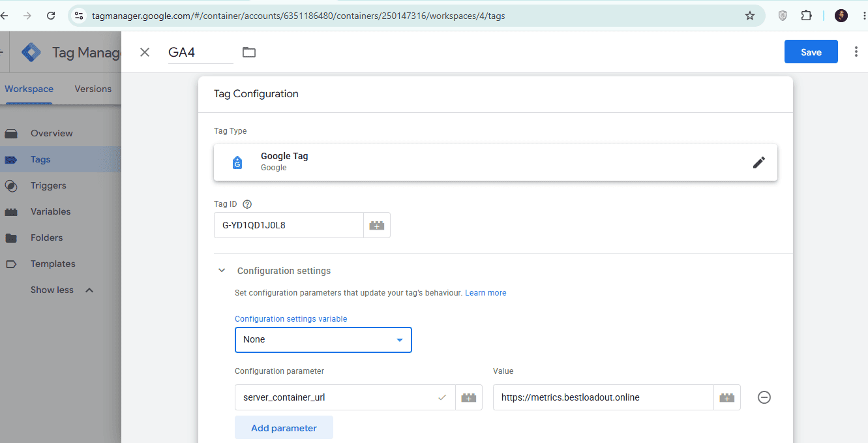Collapse the Configuration settings section

tap(222, 271)
